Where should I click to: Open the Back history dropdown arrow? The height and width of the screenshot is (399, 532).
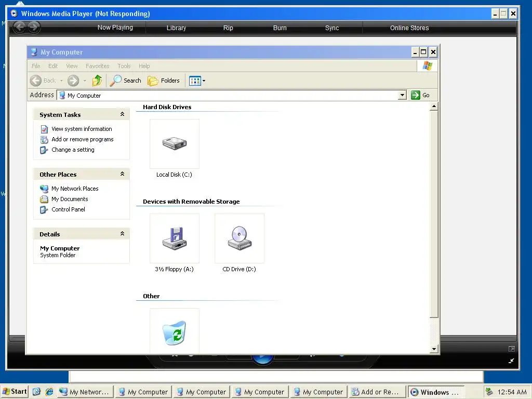(61, 81)
